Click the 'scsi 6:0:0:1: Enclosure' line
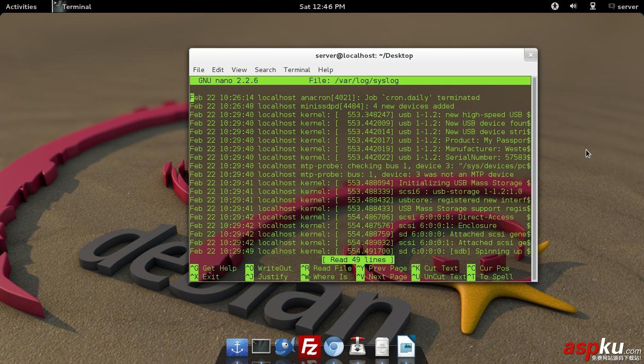 [x=360, y=226]
